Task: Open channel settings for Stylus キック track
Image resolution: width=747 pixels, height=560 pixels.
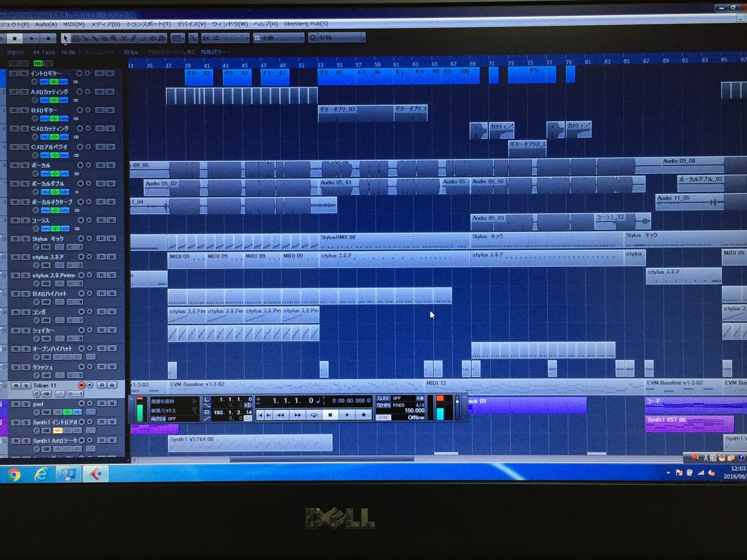Action: point(36,247)
